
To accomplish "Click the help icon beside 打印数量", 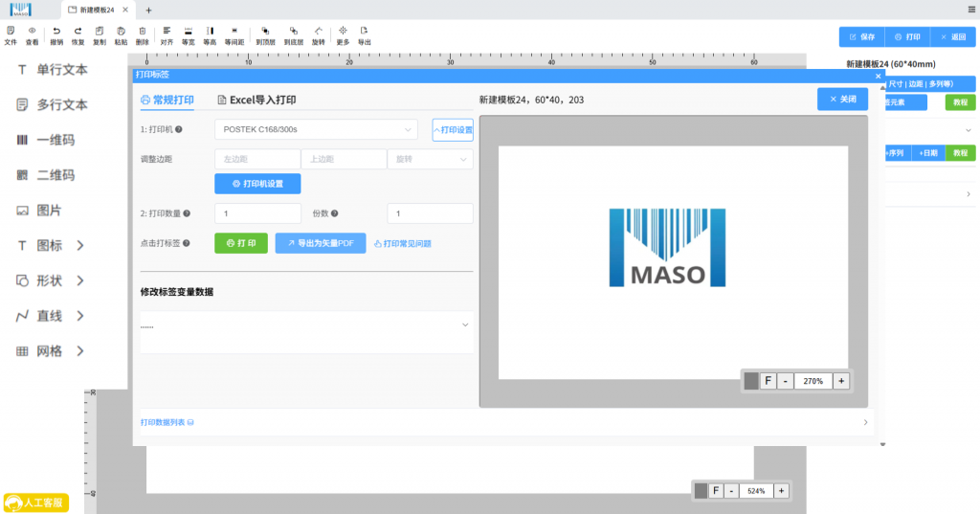I will (x=187, y=213).
